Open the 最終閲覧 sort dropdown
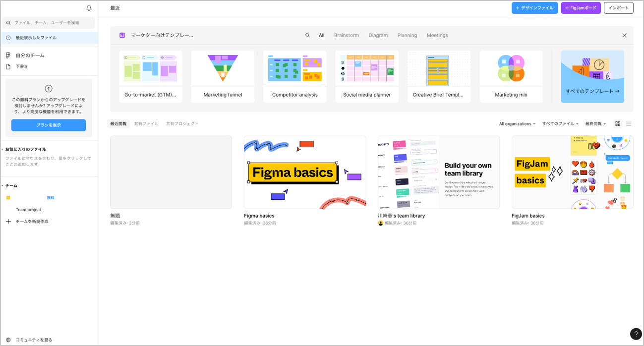The image size is (644, 346). [x=595, y=124]
